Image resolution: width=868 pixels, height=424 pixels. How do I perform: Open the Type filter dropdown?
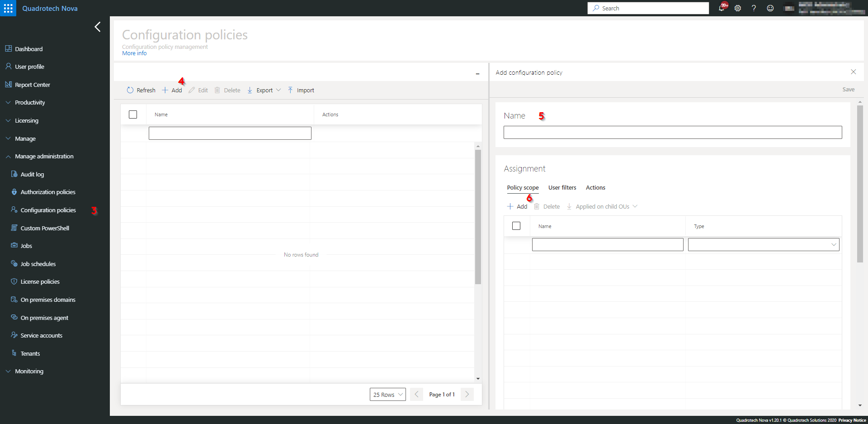764,245
